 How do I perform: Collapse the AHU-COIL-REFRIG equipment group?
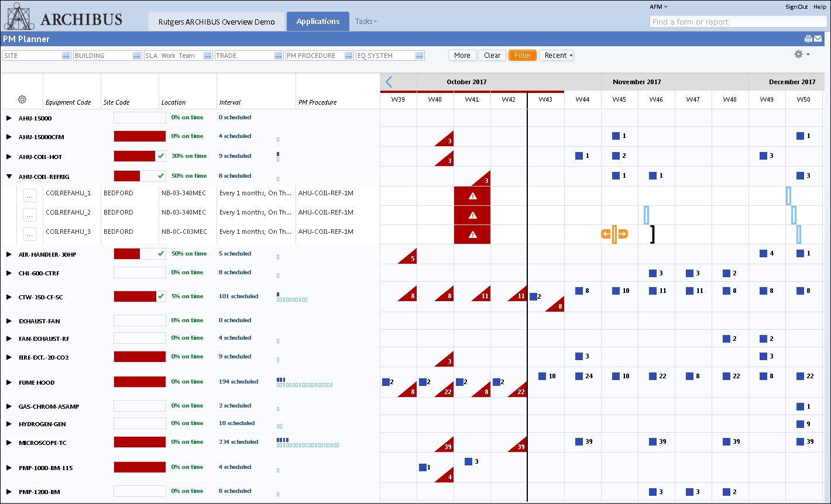pos(8,176)
